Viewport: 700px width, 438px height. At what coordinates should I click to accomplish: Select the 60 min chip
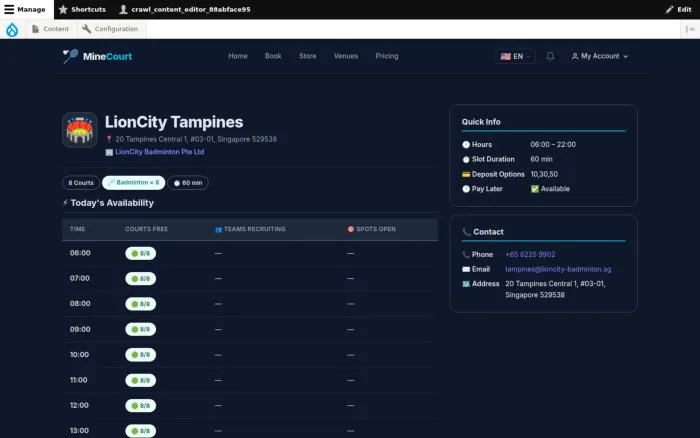click(188, 183)
